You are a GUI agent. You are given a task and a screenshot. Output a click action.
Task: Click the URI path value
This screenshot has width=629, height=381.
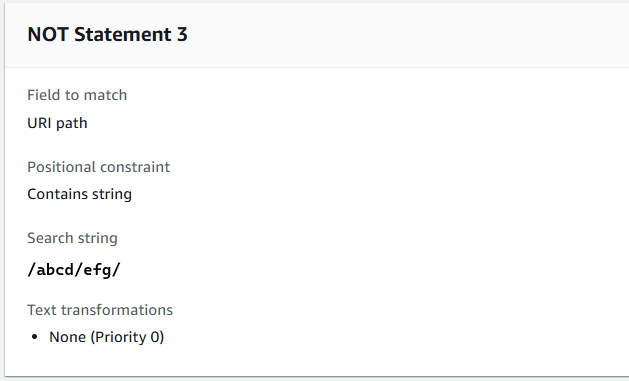click(57, 123)
